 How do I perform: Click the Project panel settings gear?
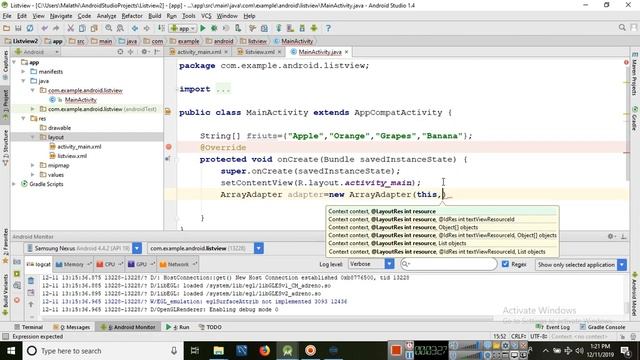[x=144, y=52]
